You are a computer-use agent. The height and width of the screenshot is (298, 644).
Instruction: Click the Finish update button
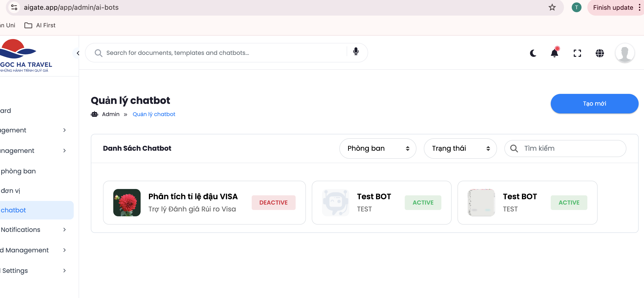click(x=613, y=8)
